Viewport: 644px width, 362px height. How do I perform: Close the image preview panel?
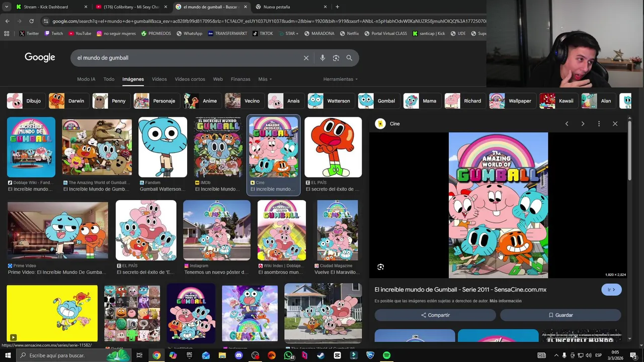click(x=615, y=124)
